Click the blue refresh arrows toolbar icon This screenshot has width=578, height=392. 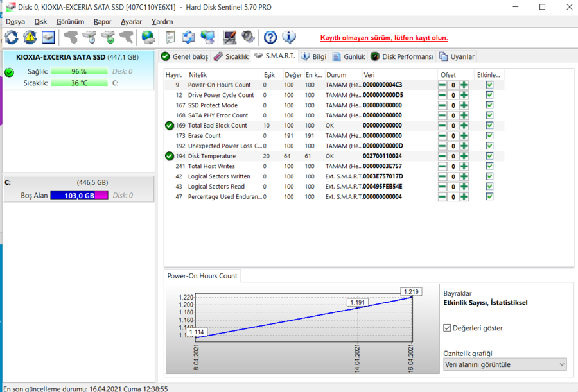(x=12, y=37)
